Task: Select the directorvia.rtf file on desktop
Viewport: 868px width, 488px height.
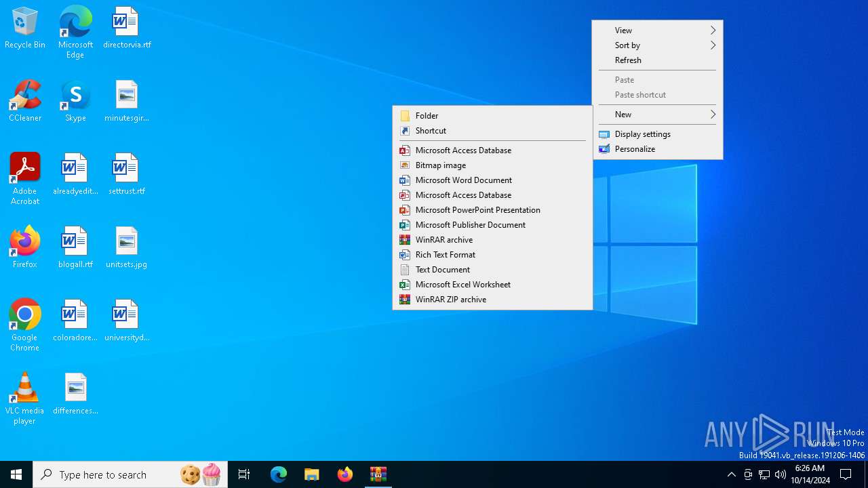Action: [x=127, y=28]
